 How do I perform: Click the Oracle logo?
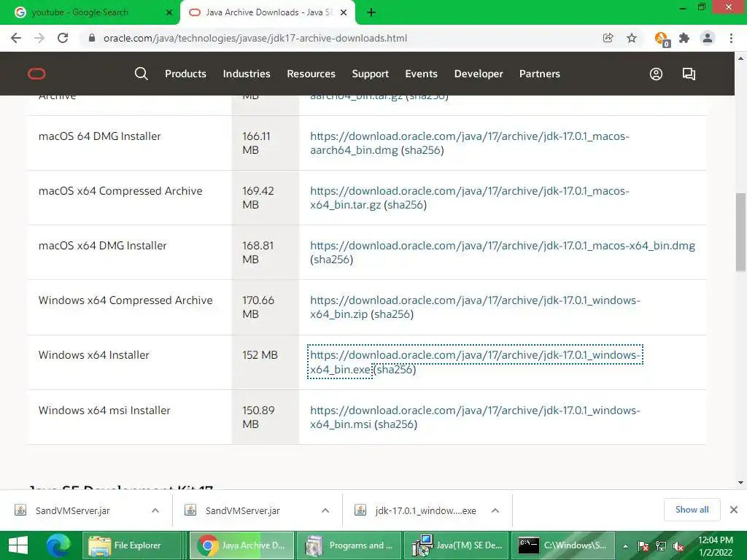click(x=36, y=74)
